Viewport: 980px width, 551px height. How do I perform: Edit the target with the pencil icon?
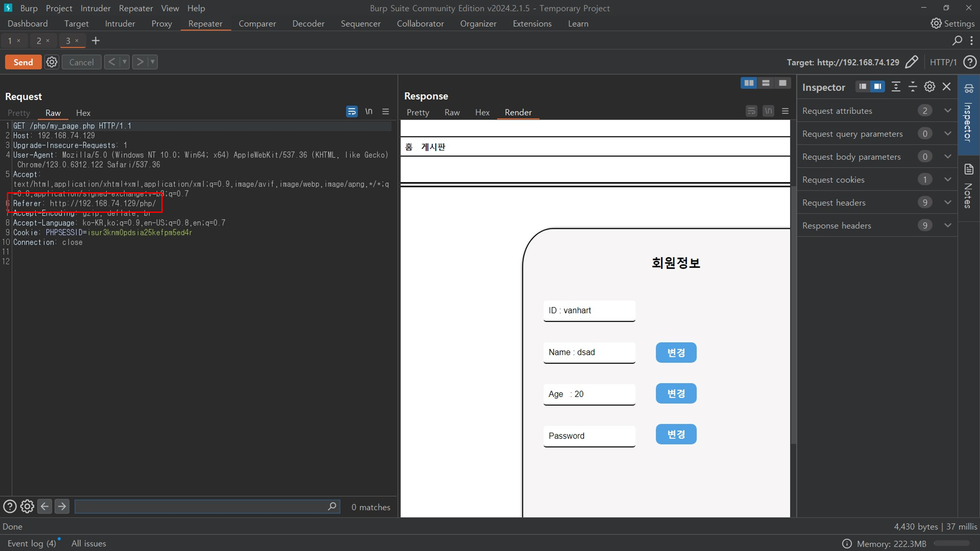(911, 62)
